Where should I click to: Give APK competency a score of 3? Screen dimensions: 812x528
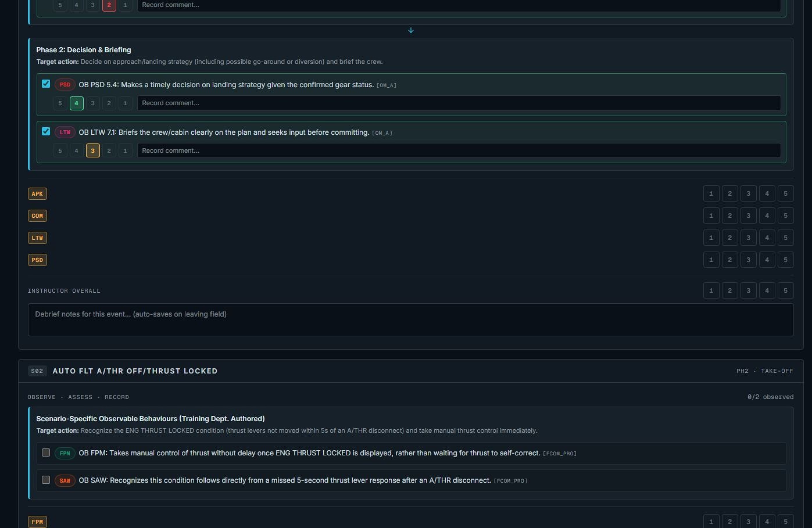pos(748,193)
